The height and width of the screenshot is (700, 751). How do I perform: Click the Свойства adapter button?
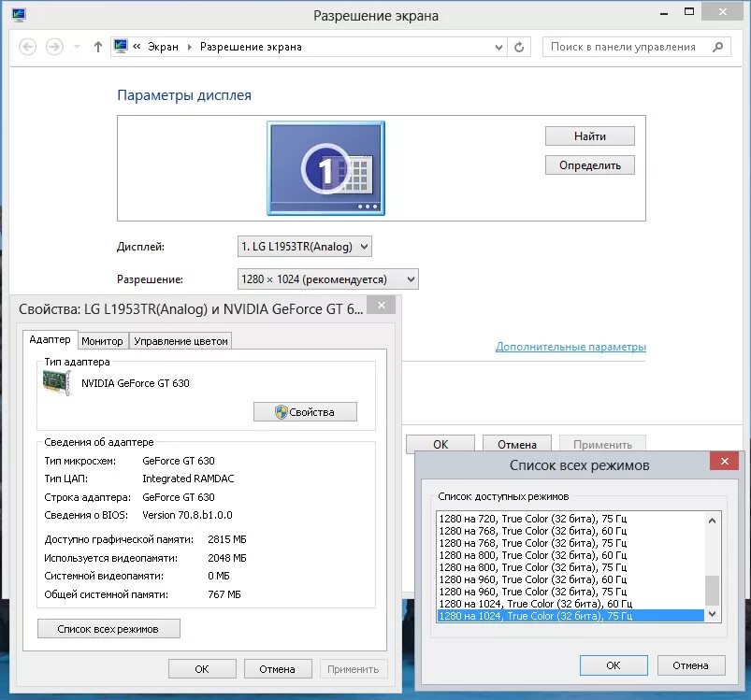[305, 412]
